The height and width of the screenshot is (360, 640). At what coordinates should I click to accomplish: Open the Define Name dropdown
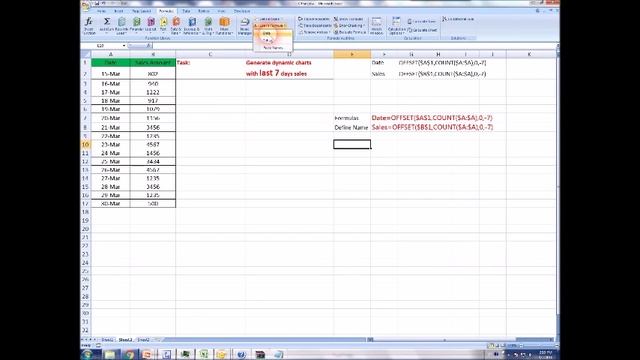point(268,19)
